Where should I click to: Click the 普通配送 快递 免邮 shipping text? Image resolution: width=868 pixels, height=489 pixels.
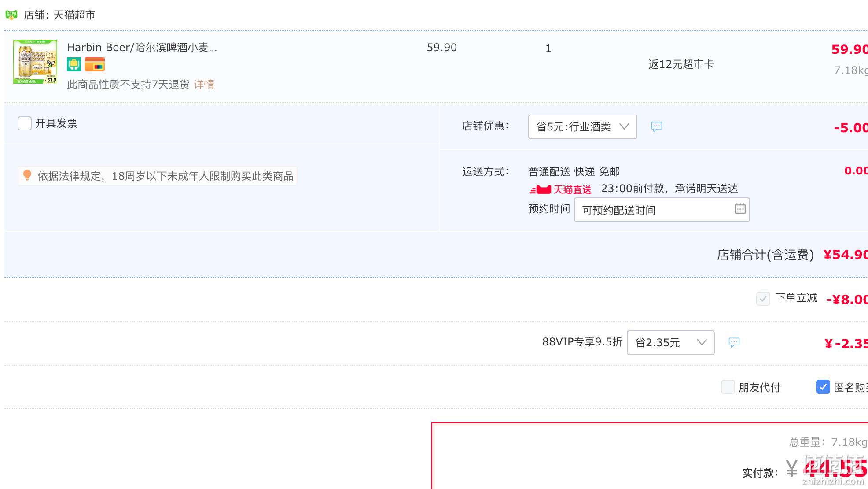pyautogui.click(x=574, y=171)
